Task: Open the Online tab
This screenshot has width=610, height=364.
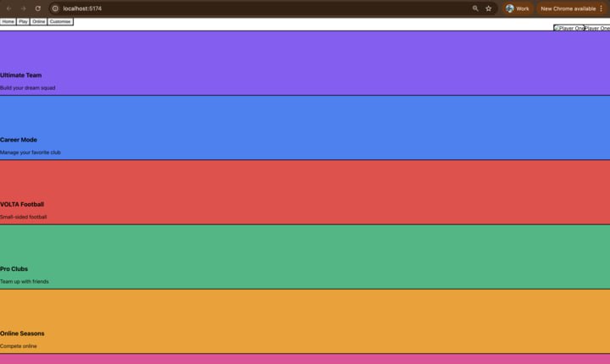Action: (x=38, y=21)
